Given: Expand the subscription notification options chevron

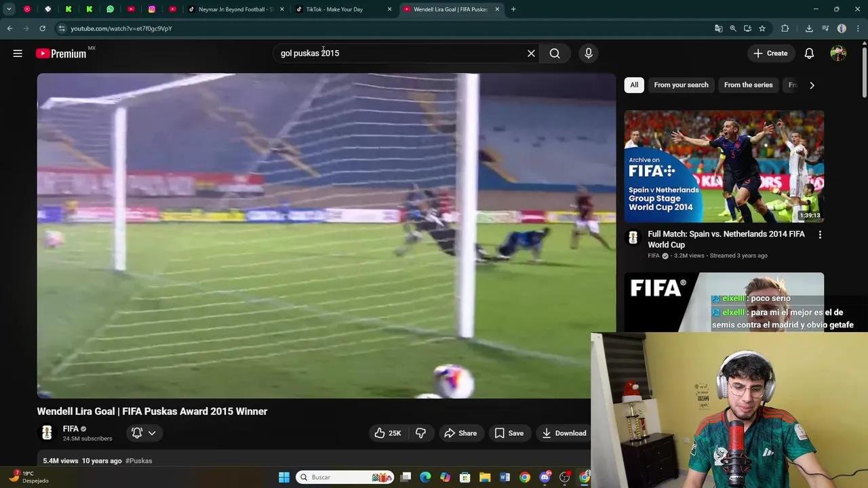Looking at the screenshot, I should tap(152, 433).
